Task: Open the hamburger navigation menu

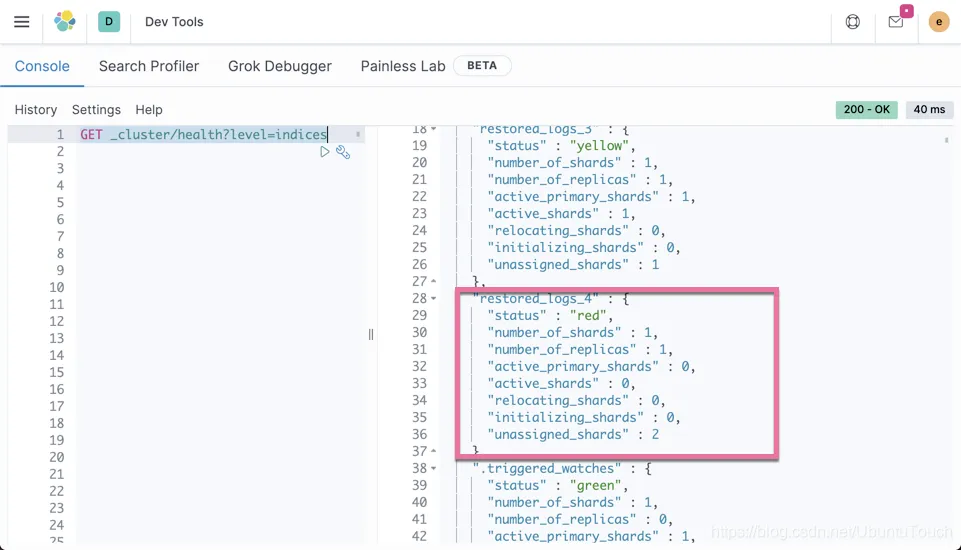Action: (x=21, y=22)
